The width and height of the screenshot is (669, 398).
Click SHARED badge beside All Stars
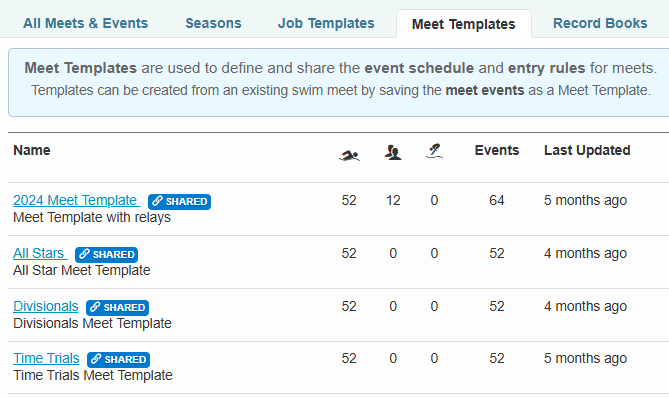[x=107, y=254]
